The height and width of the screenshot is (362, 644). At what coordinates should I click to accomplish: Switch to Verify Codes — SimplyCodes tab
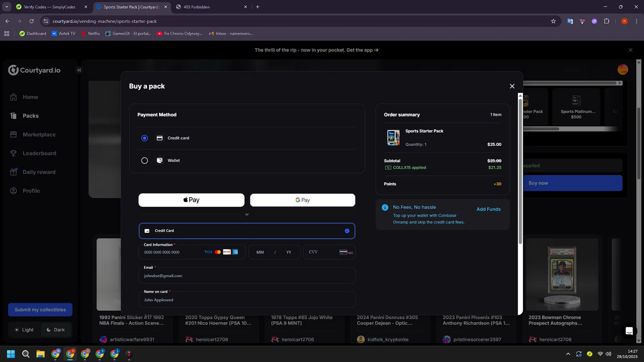(51, 7)
